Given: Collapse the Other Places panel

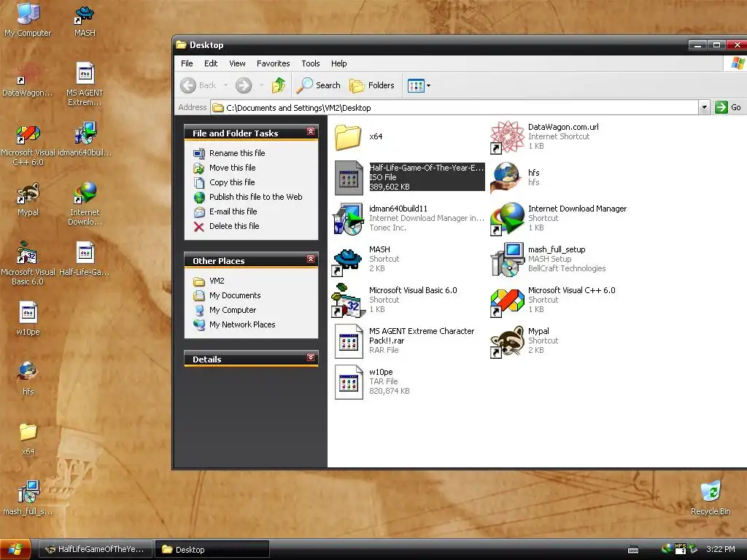Looking at the screenshot, I should [x=311, y=259].
